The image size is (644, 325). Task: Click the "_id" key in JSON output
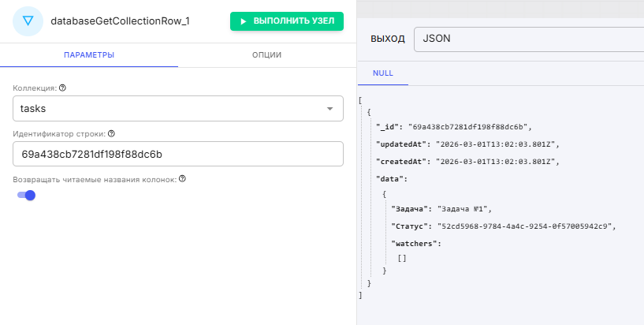[x=389, y=127]
